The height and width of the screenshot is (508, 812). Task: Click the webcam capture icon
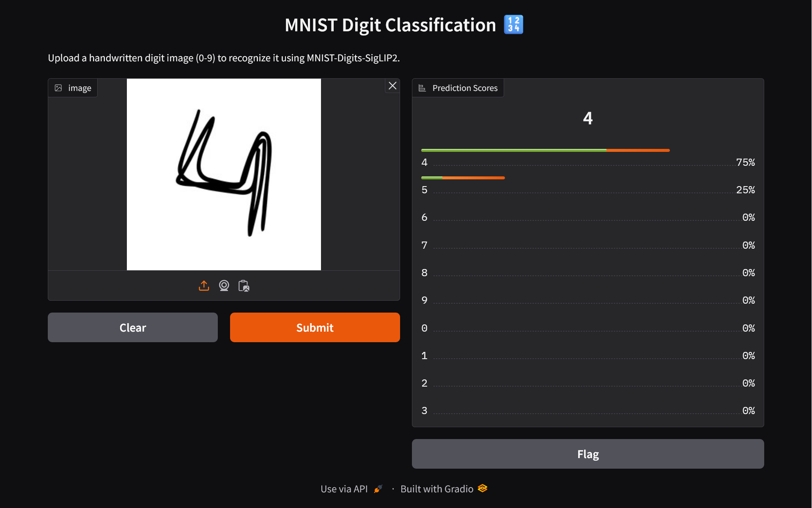coord(224,286)
